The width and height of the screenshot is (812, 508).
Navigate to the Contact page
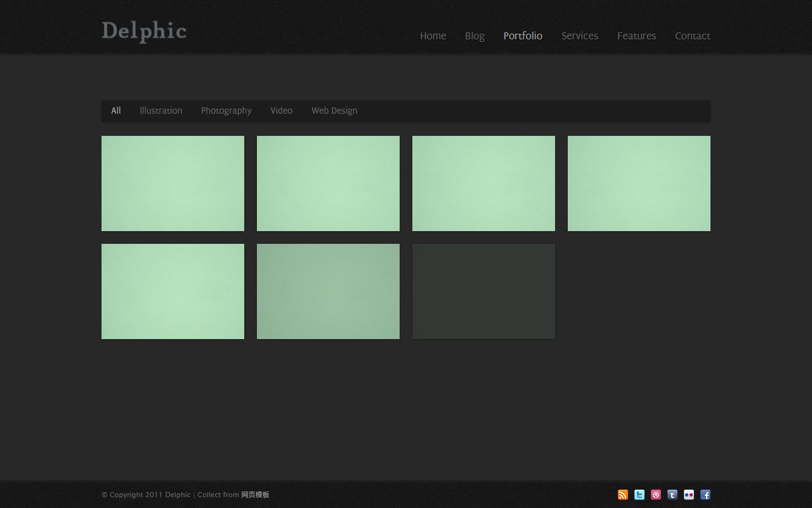693,36
